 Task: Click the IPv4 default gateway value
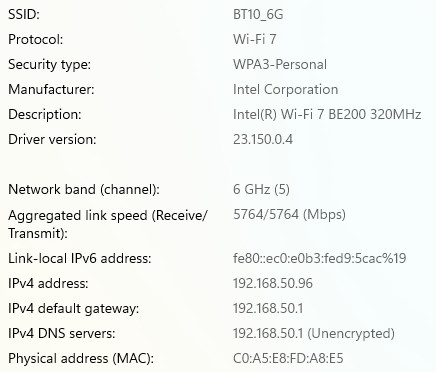[x=268, y=308]
